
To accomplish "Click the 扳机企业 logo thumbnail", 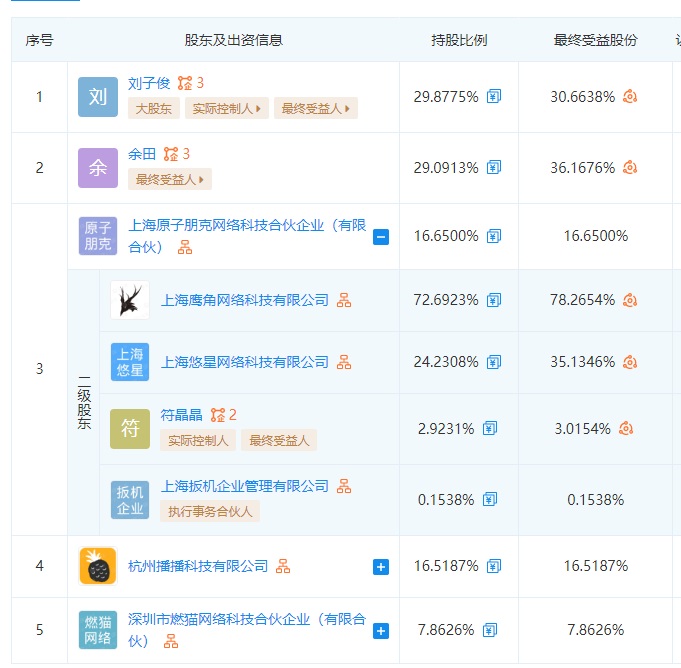I will click(130, 500).
